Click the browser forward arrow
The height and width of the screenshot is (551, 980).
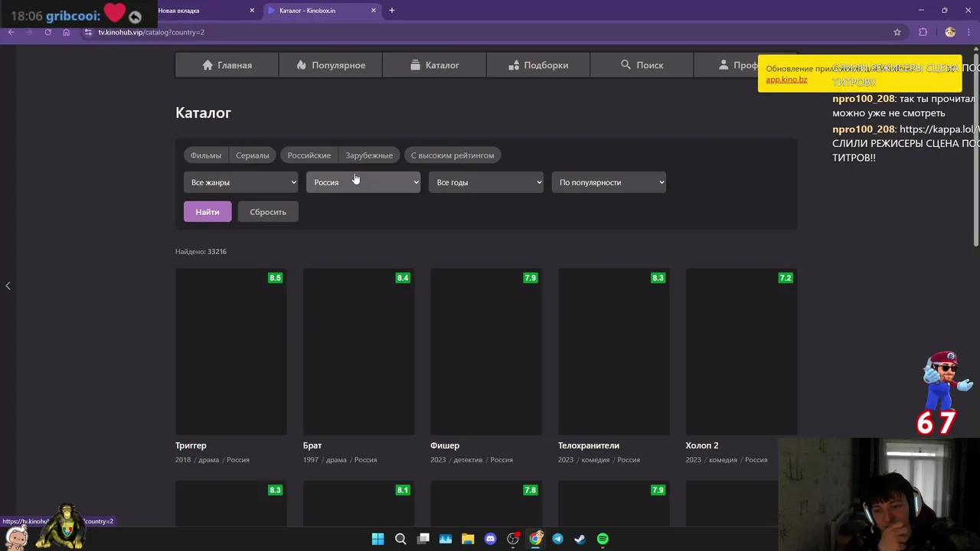pyautogui.click(x=29, y=32)
